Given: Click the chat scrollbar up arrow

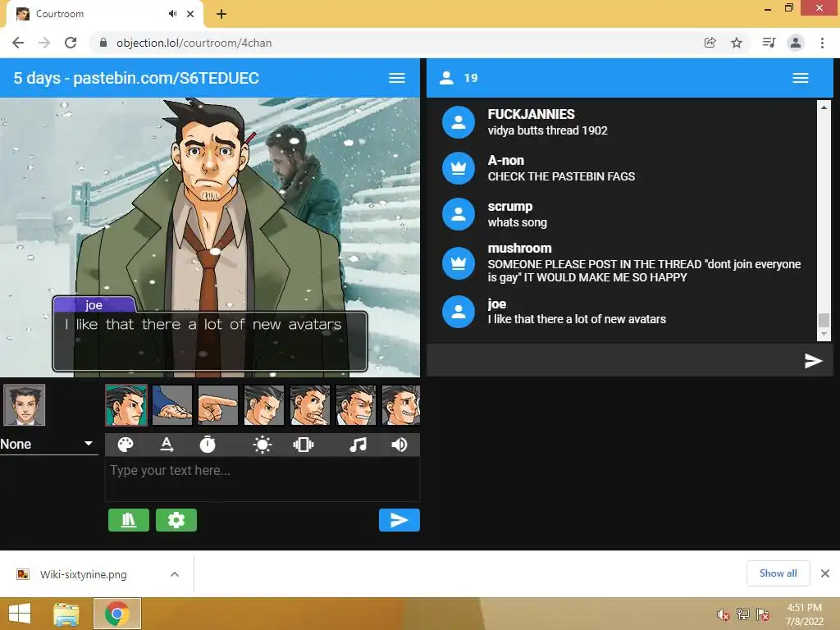Looking at the screenshot, I should tap(824, 107).
